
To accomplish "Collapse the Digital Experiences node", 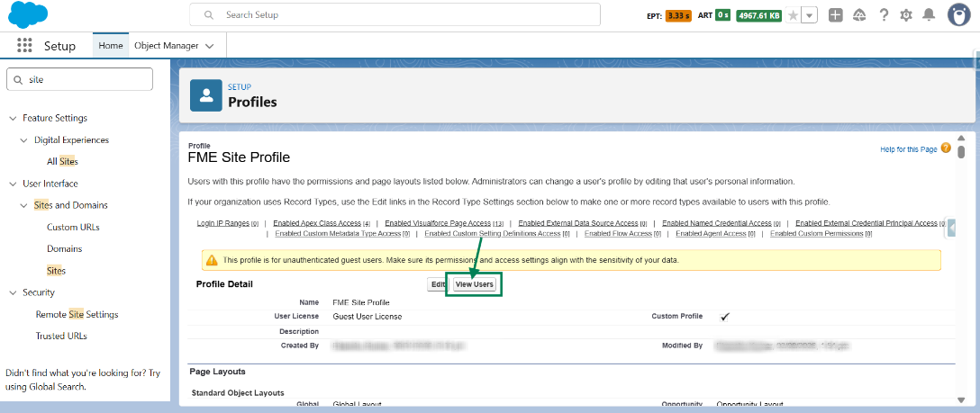I will point(23,139).
